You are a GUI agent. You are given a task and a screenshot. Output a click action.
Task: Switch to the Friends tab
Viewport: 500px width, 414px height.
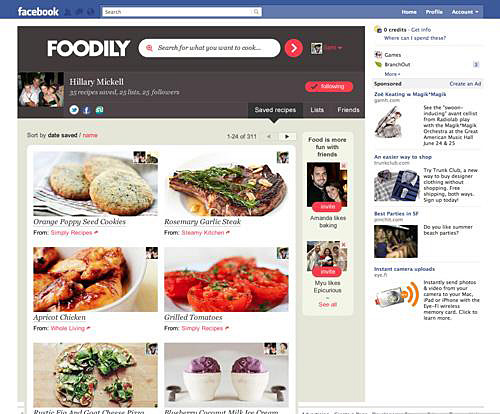pyautogui.click(x=348, y=110)
